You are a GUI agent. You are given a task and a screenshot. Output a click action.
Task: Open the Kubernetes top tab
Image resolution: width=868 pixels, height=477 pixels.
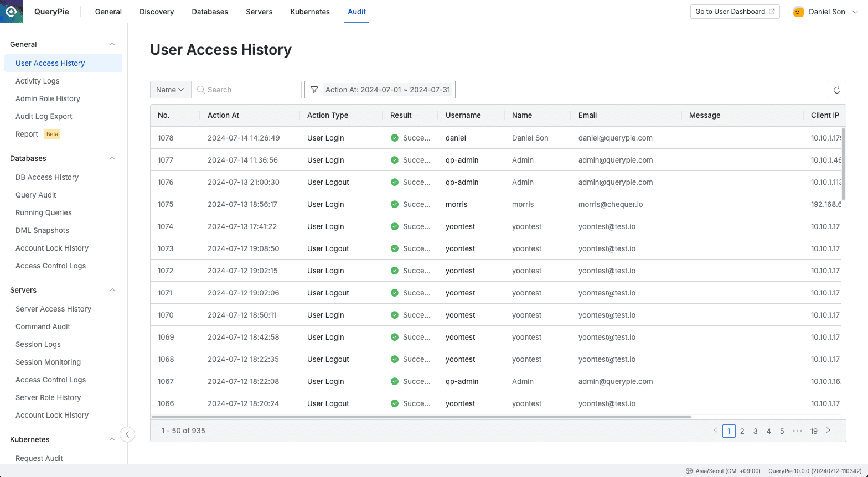(x=310, y=12)
